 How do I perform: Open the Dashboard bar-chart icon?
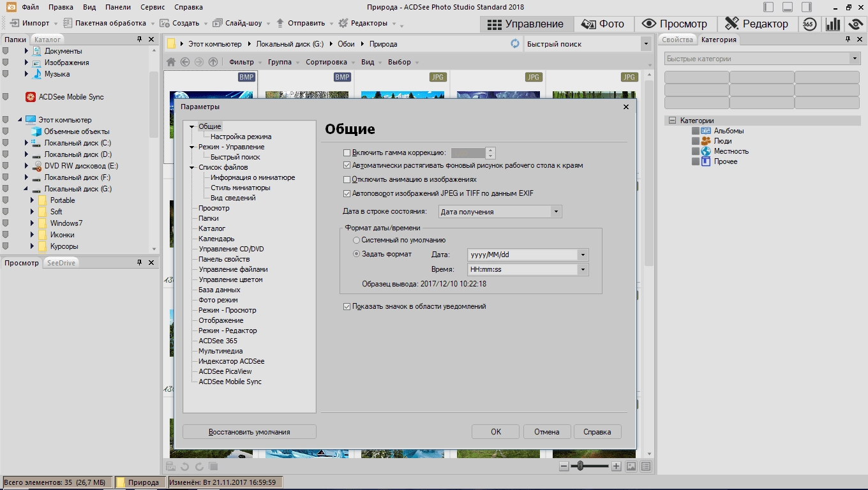(x=833, y=24)
